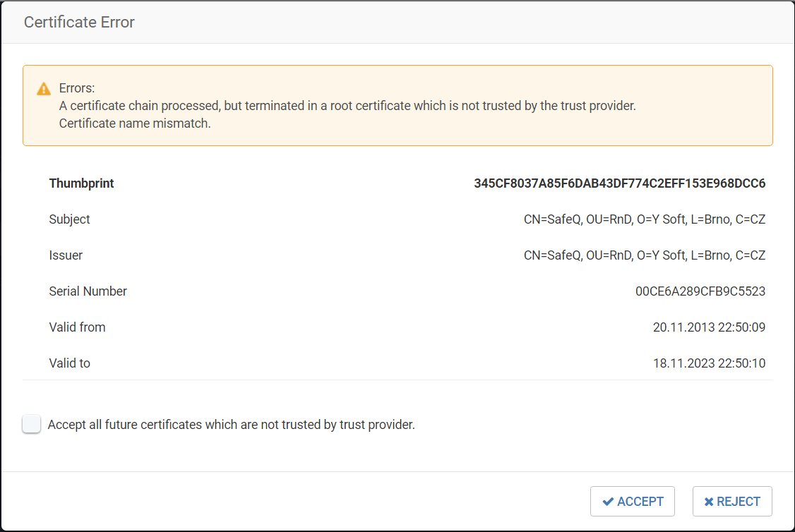The image size is (795, 532).
Task: Select the Subject value text
Action: [644, 219]
